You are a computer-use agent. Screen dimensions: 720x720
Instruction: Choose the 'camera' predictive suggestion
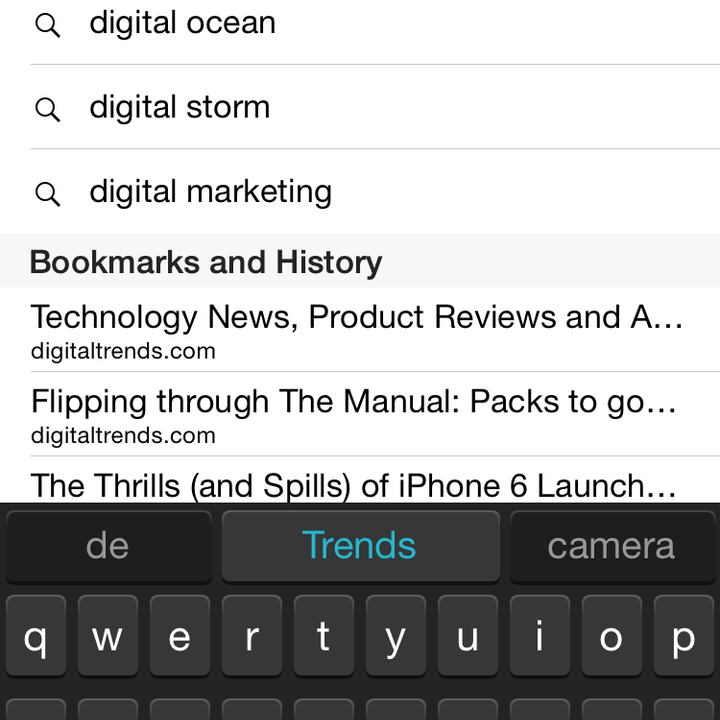click(x=612, y=546)
